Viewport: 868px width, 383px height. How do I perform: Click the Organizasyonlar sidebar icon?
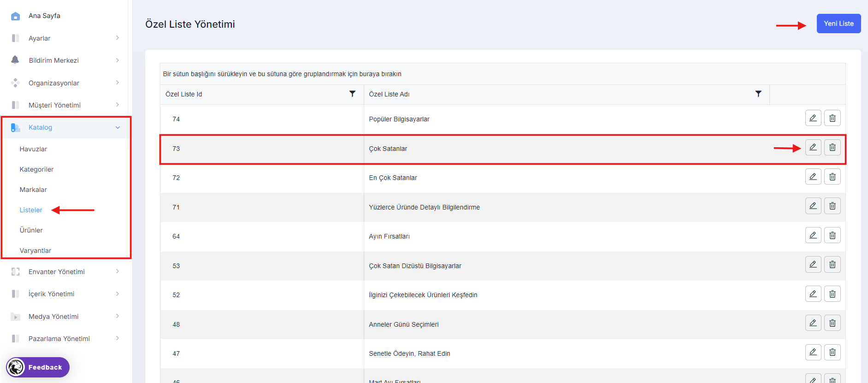(x=15, y=83)
